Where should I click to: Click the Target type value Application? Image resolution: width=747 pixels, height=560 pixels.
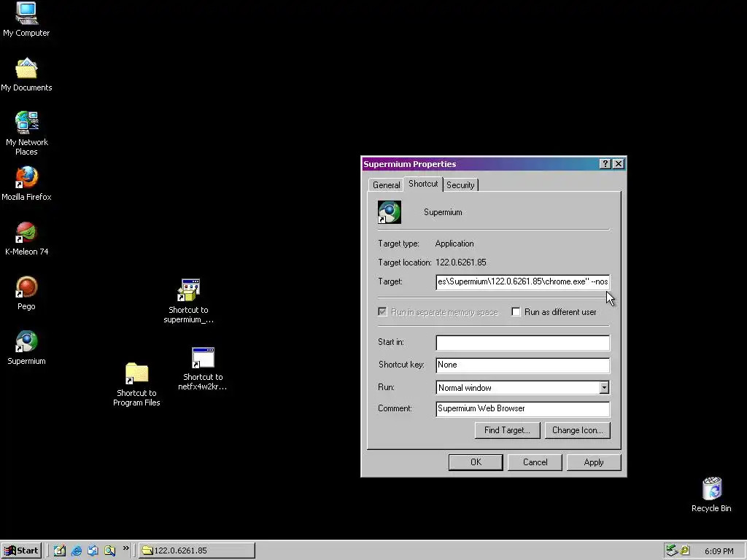click(454, 244)
